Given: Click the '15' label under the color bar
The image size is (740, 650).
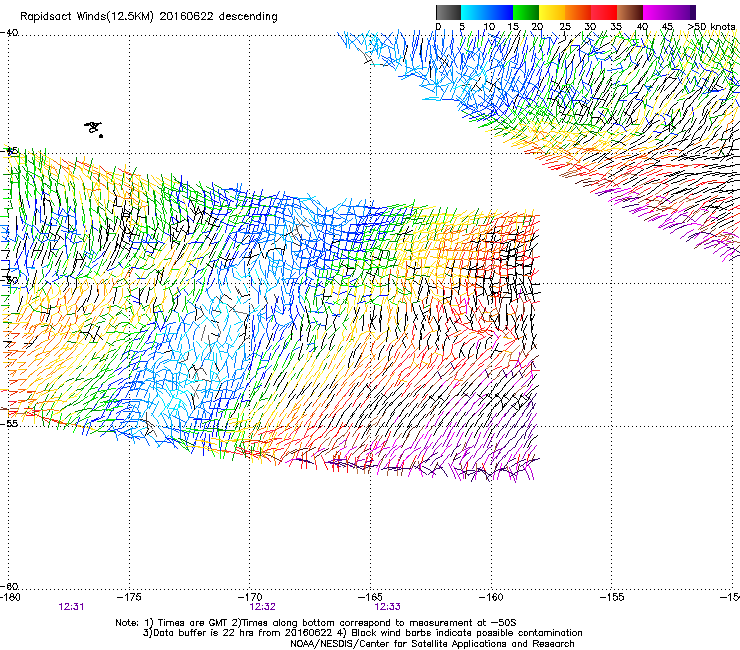Looking at the screenshot, I should [x=513, y=27].
